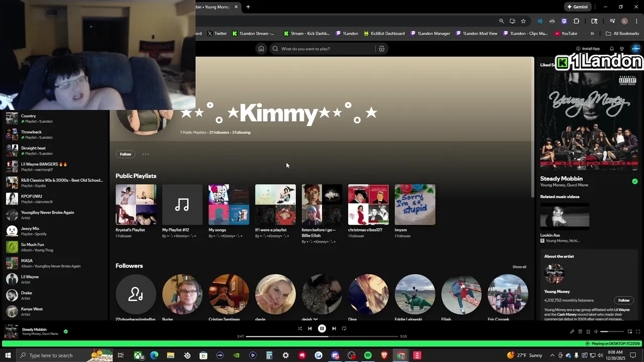This screenshot has height=362, width=644.
Task: Open the christmas vibes127 playlist cover
Action: pyautogui.click(x=368, y=205)
